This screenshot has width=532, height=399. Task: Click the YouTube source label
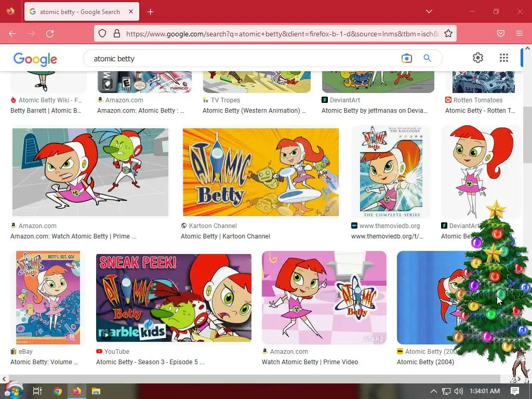pyautogui.click(x=117, y=352)
